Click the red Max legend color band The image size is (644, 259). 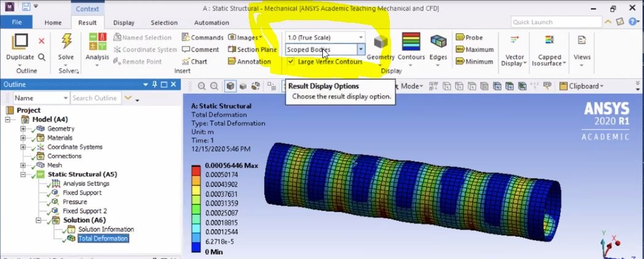coord(196,170)
